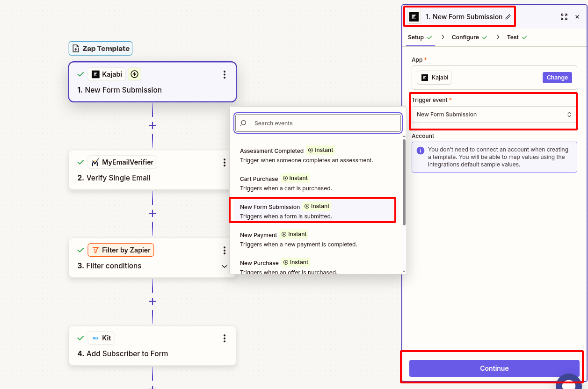Expand the step editor panel to fullscreen

[564, 17]
